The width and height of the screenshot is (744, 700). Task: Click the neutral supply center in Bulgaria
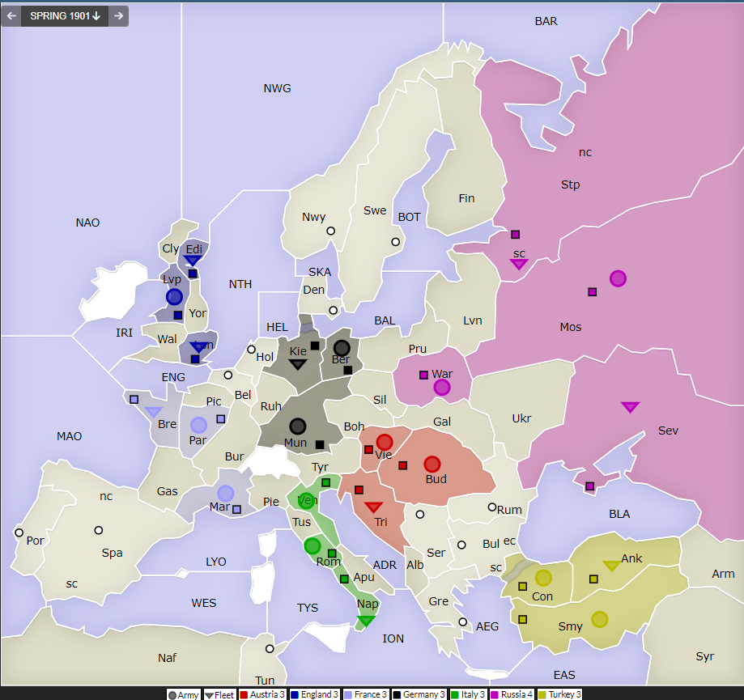[x=461, y=545]
